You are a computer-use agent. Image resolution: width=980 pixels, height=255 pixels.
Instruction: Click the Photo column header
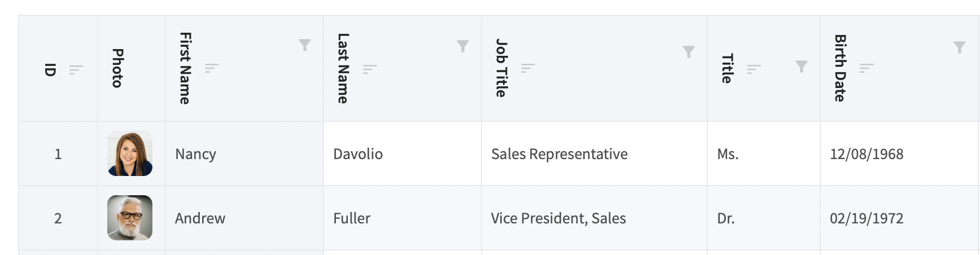[132, 68]
